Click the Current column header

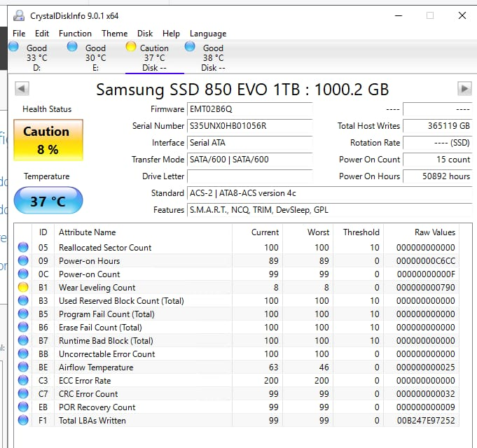pos(257,232)
